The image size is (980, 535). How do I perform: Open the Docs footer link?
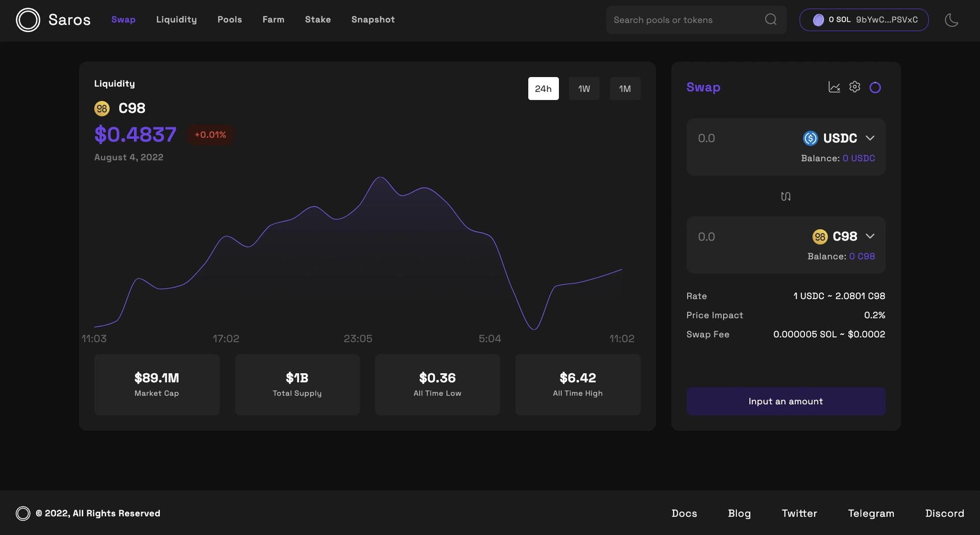click(684, 513)
